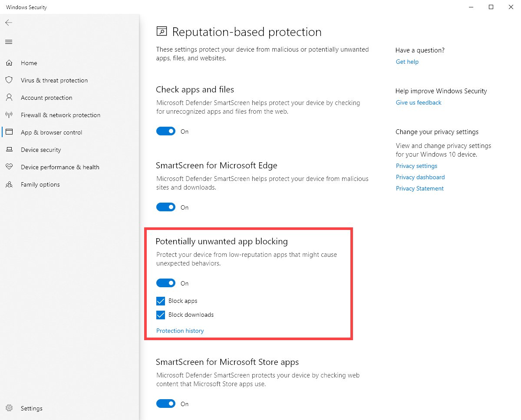Click the Reputation-based protection header icon
Viewport: 521px width, 420px height.
tap(162, 32)
